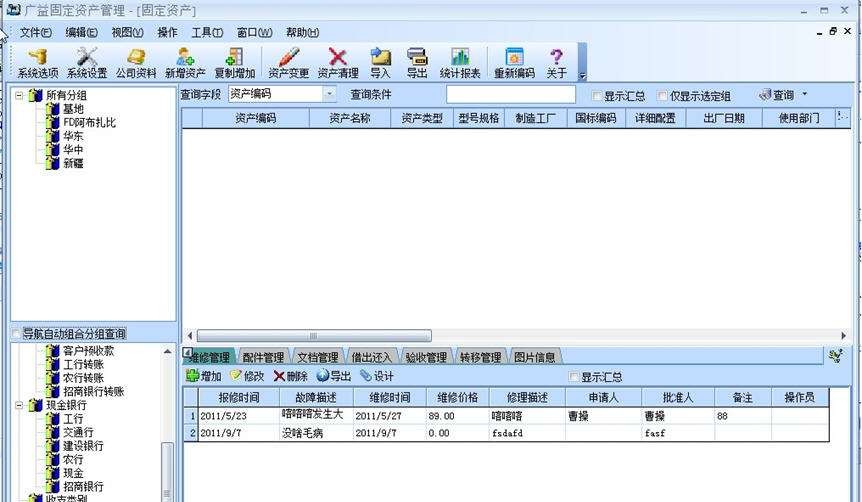
Task: Open 窗口 menu
Action: coord(255,32)
